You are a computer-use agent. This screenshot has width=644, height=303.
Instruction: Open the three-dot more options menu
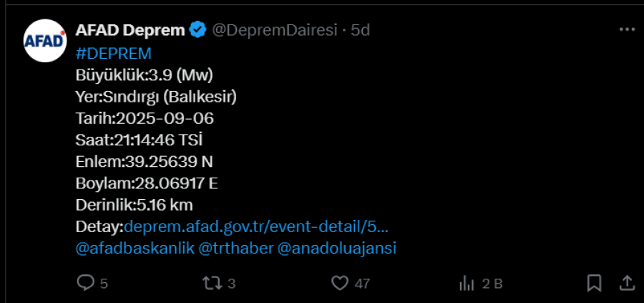[627, 29]
